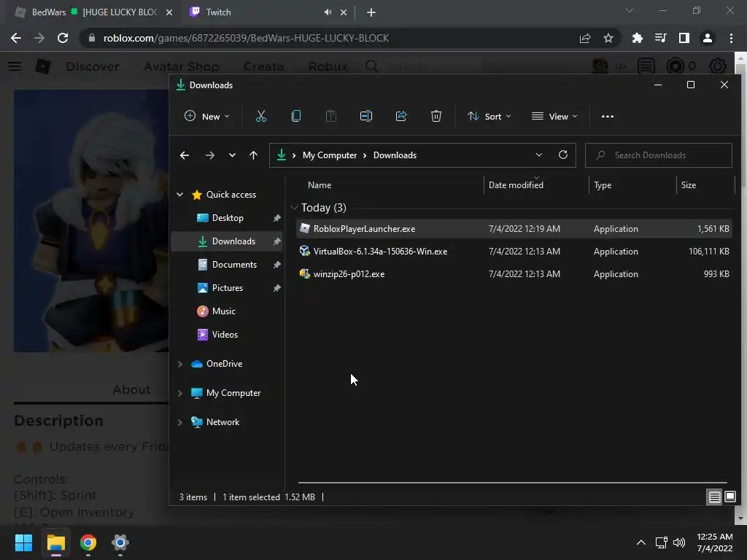Select Pictures in Quick access
The image size is (747, 560).
coord(228,288)
